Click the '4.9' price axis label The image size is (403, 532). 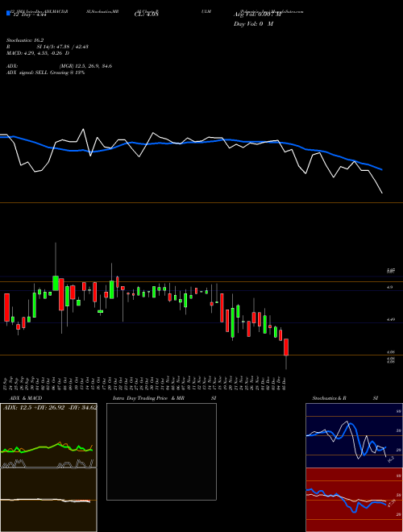coord(390,287)
